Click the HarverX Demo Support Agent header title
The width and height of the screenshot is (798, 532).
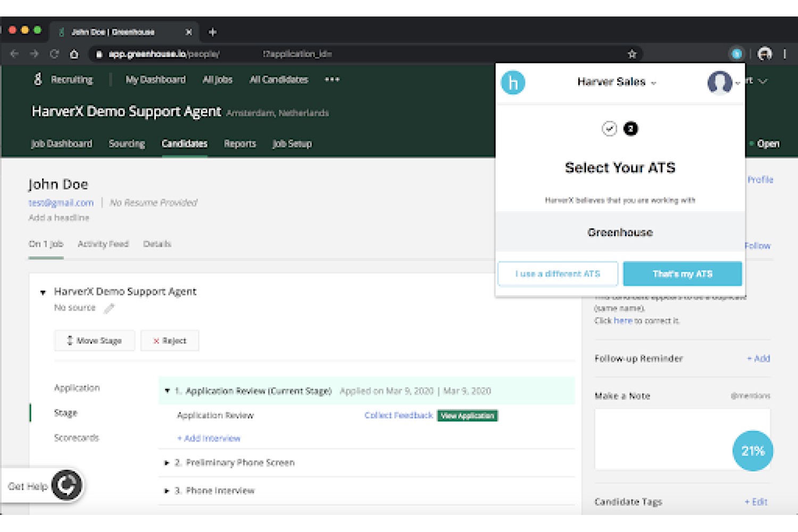pos(126,111)
